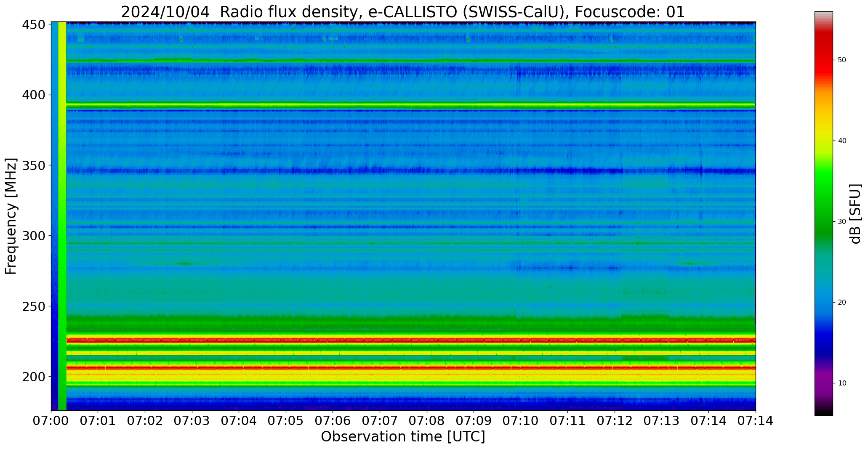Click the 07:11 time tick label
Viewport: 868px width, 449px height.
pos(568,421)
